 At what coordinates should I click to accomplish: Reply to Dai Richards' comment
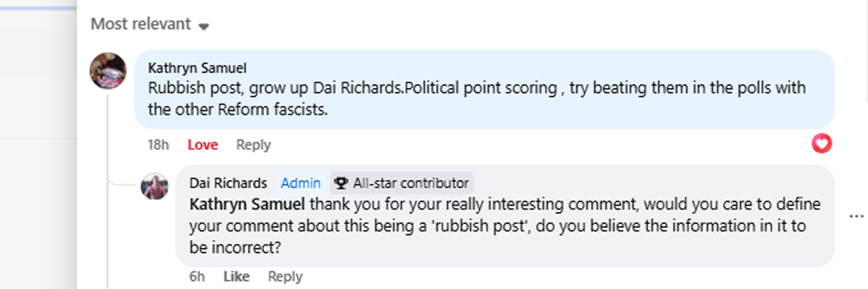(285, 277)
